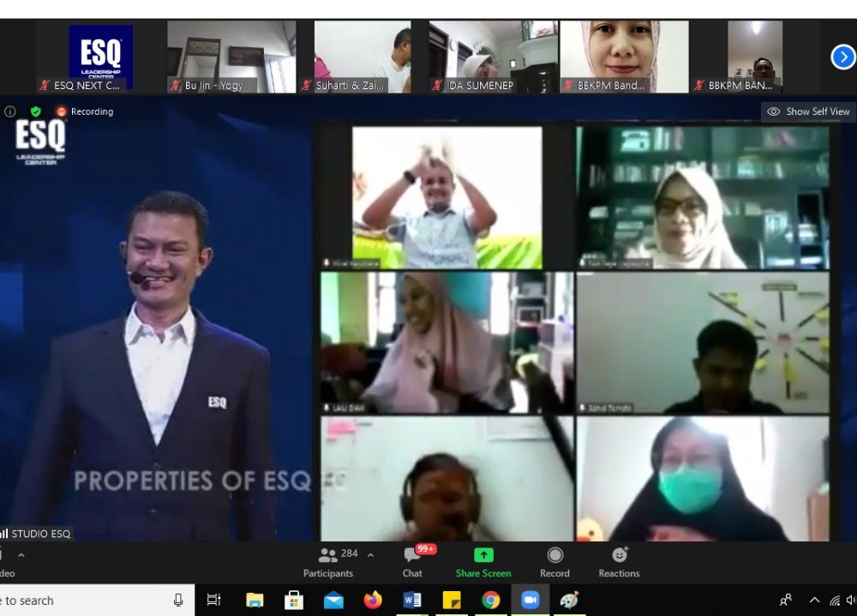Open the Reactions menu
This screenshot has width=857, height=616.
tap(619, 562)
